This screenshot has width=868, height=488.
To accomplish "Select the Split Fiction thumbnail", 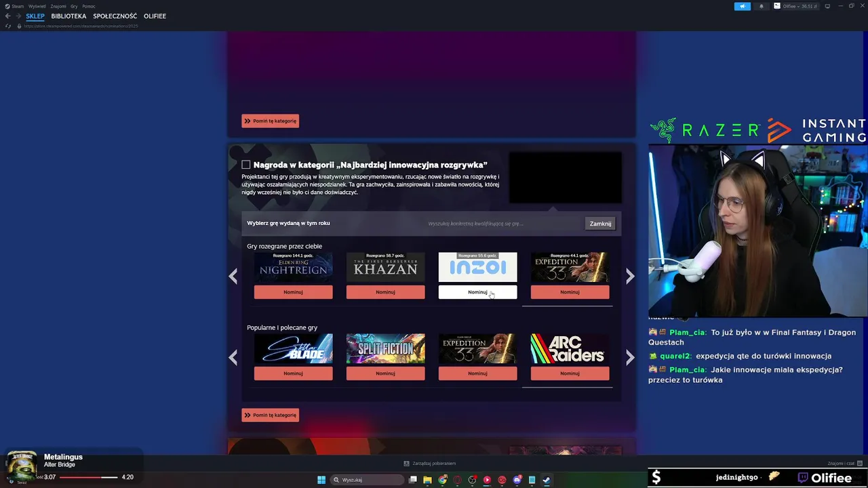I will pyautogui.click(x=385, y=348).
